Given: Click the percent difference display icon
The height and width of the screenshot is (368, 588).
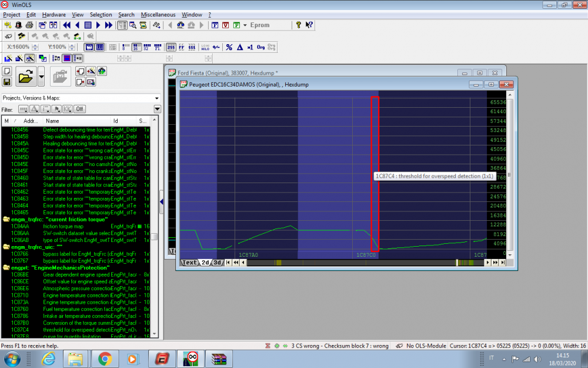Looking at the screenshot, I should point(229,47).
